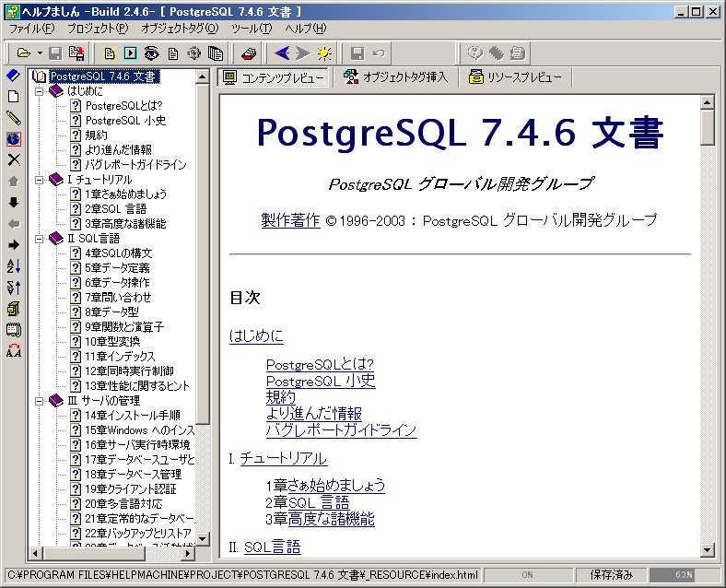
Task: Click the open folder icon in toolbar
Action: click(x=23, y=53)
